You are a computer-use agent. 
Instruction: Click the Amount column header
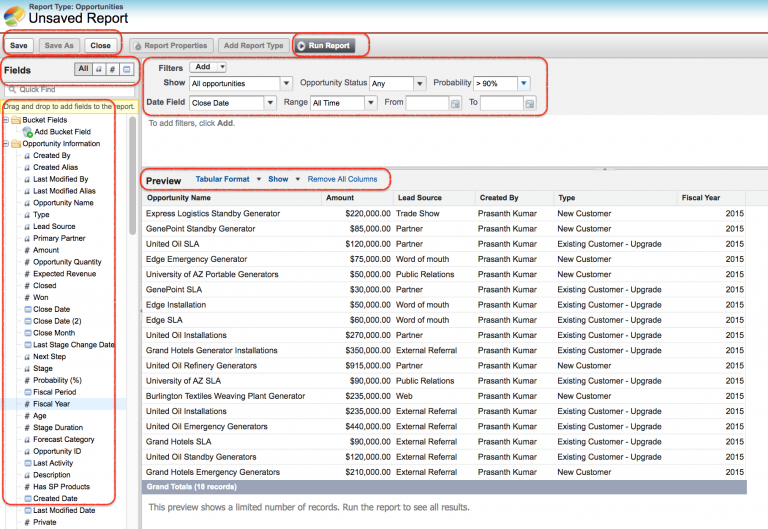[x=358, y=198]
